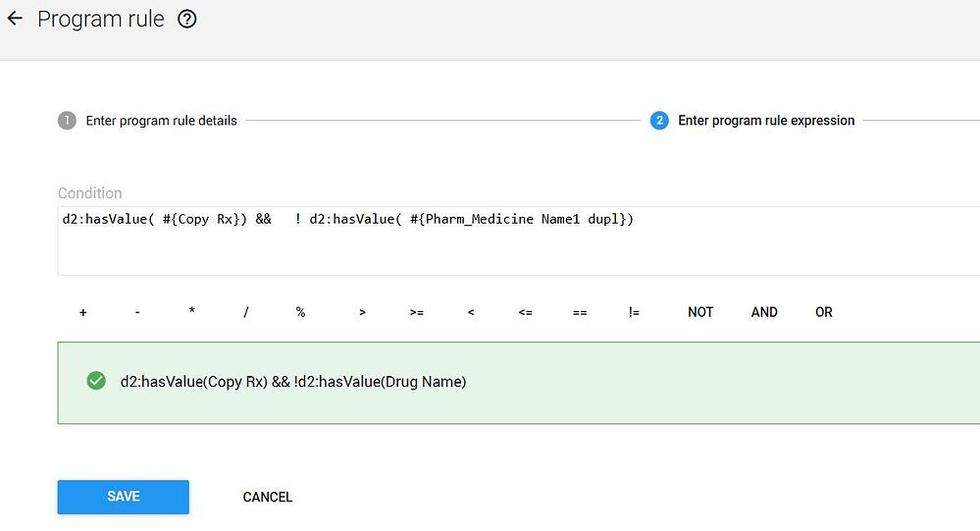Viewport: 980px width, 531px height.
Task: Insert the not-equal operator
Action: (x=634, y=312)
